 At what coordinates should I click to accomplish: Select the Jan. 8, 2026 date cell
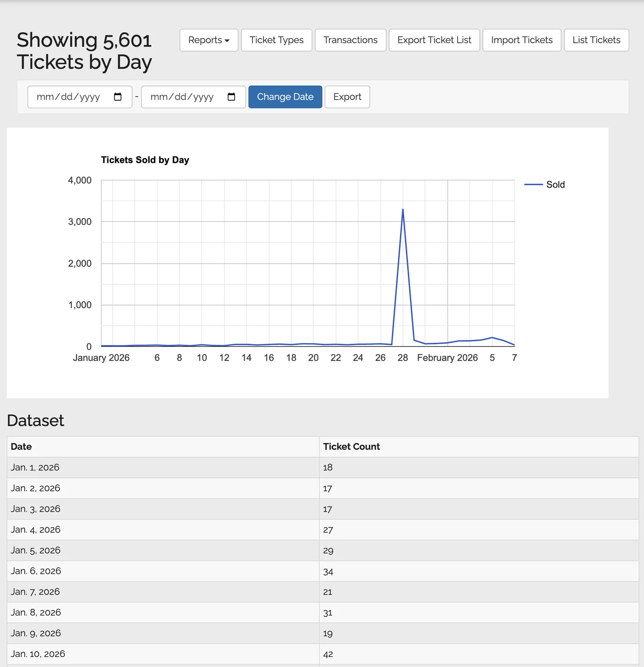(x=163, y=612)
